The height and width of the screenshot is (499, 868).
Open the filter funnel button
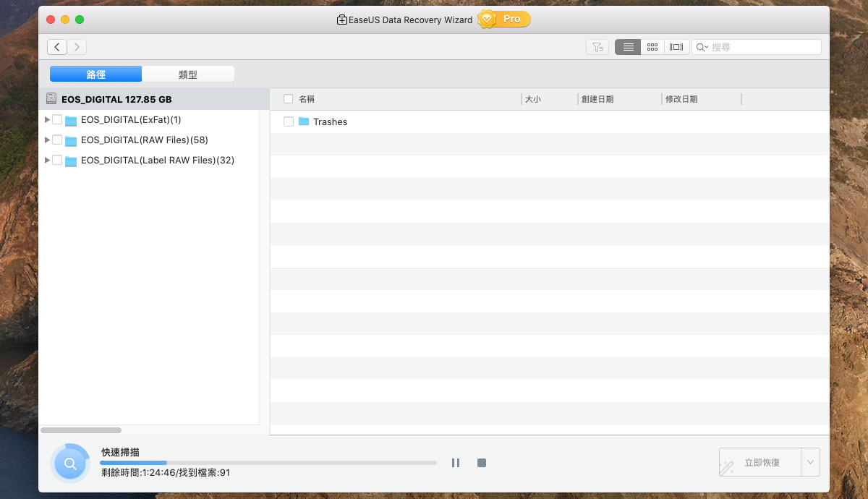coord(597,47)
